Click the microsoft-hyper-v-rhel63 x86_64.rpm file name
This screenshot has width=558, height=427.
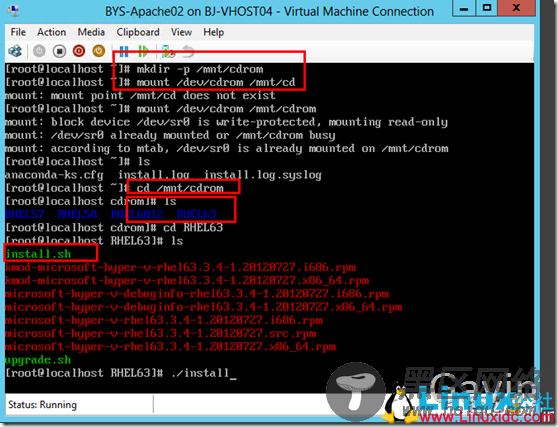click(x=170, y=346)
